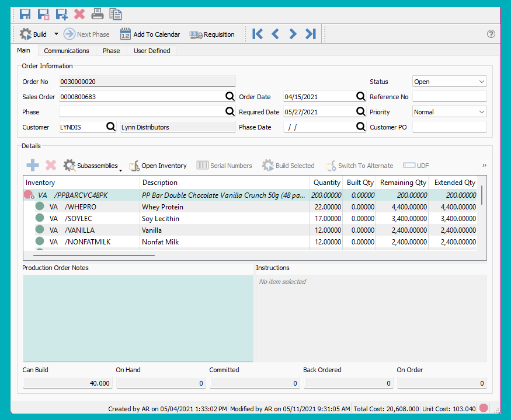The image size is (511, 420).
Task: Open the Requisition truck button
Action: pos(212,34)
